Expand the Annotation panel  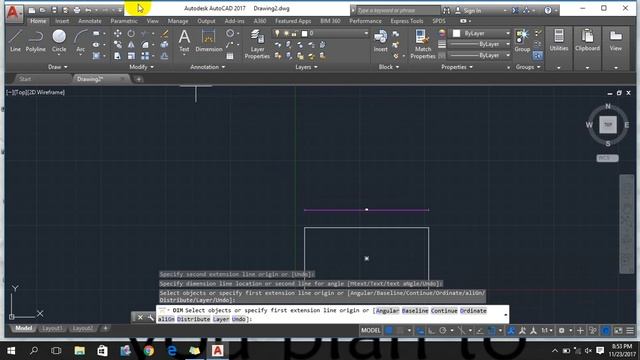pos(208,67)
